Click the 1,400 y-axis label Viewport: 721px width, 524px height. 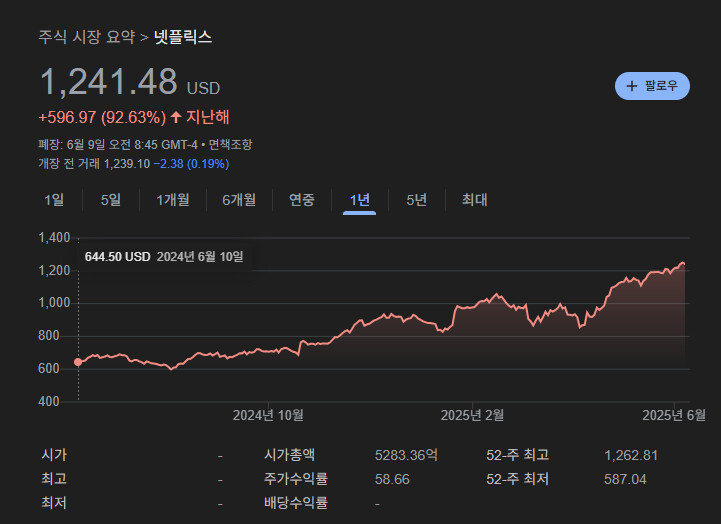point(54,238)
